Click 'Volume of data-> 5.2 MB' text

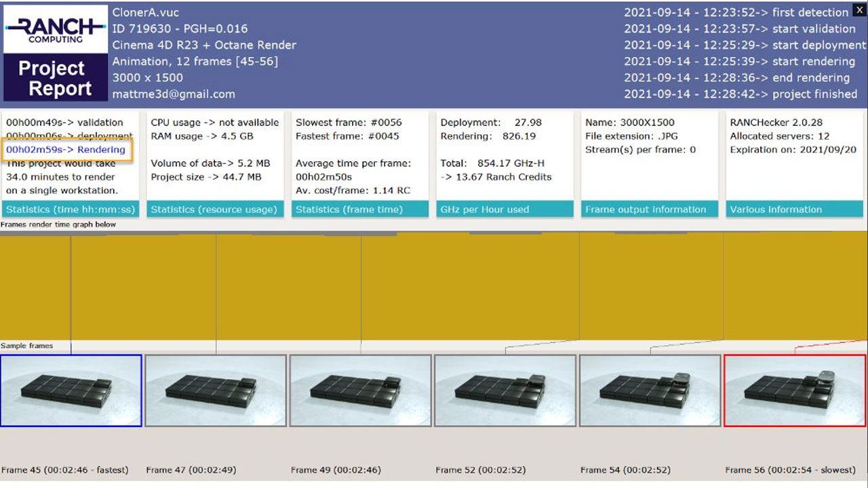[x=210, y=163]
